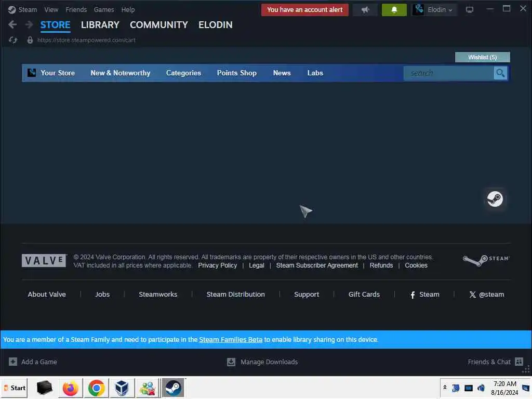Launch Google Chrome from the taskbar

pyautogui.click(x=96, y=388)
